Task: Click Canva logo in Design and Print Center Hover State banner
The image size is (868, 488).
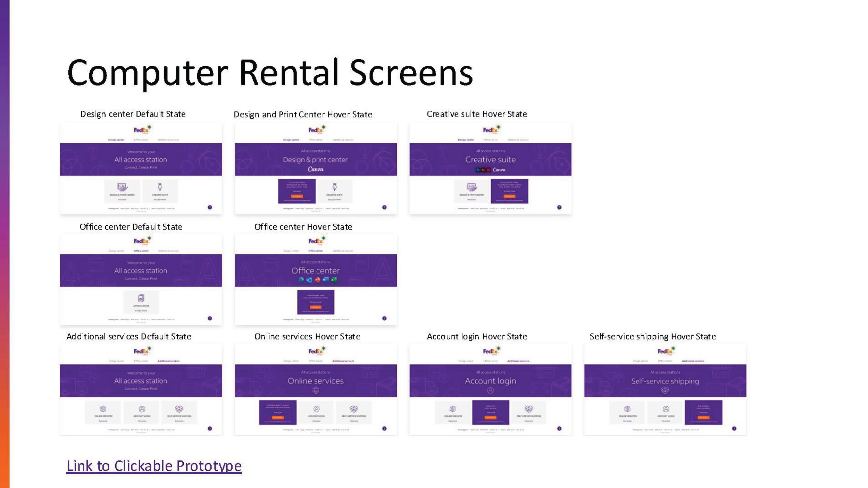Action: pos(316,169)
